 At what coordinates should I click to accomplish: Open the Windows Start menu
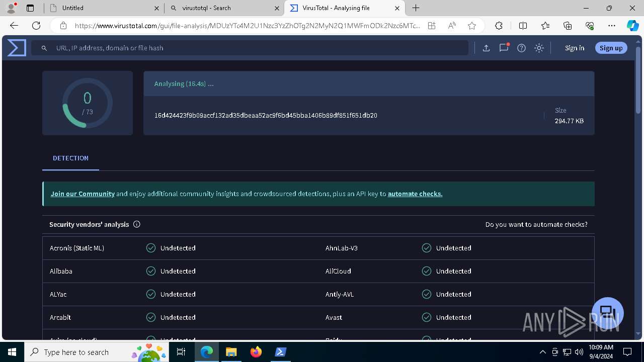[x=12, y=352]
